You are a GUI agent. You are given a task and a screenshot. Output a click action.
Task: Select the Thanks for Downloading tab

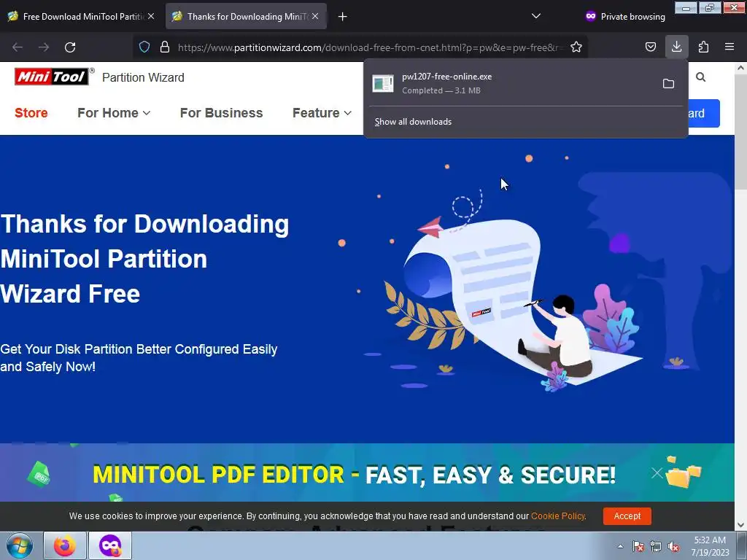[247, 17]
